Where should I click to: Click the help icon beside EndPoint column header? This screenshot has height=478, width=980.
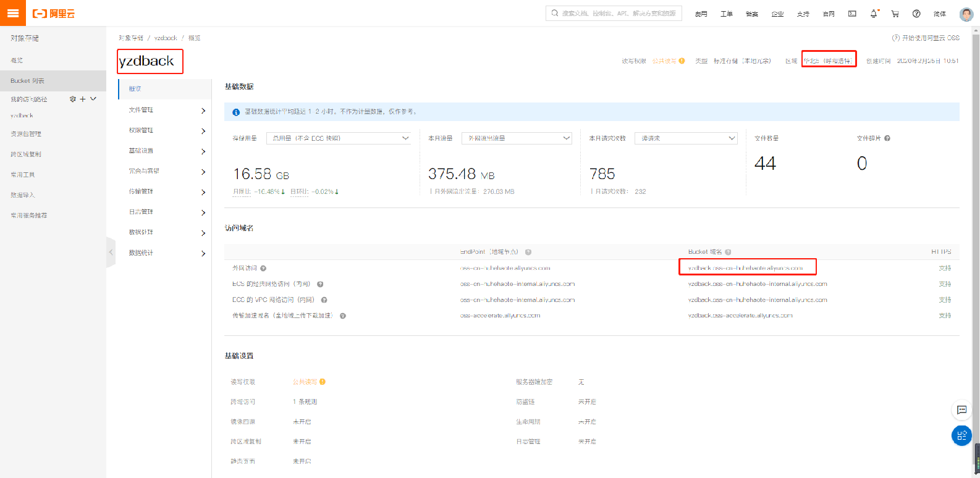tap(528, 252)
